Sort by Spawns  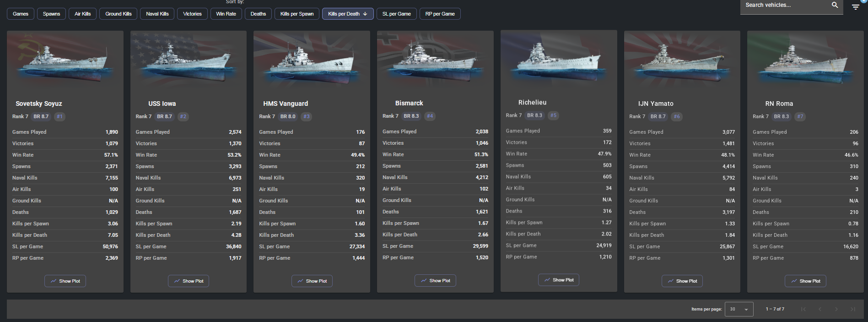[x=52, y=14]
